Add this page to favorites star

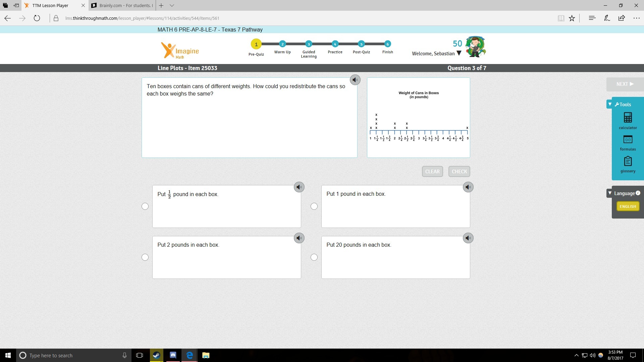[572, 18]
